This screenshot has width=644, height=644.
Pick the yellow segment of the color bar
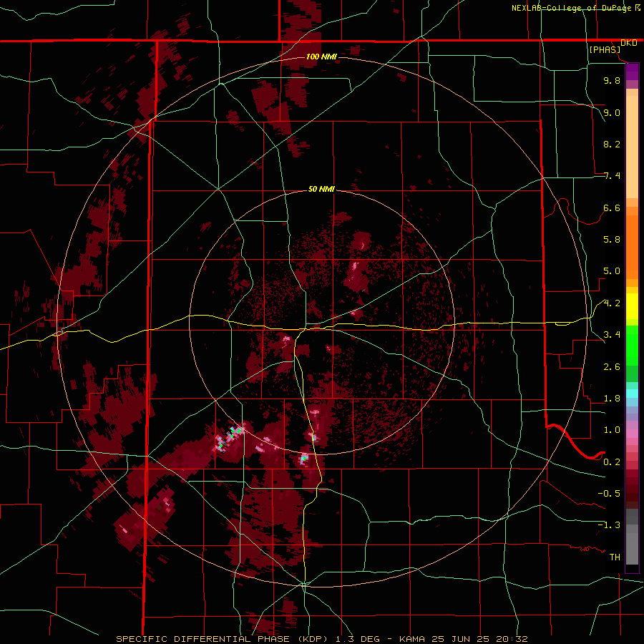(x=632, y=306)
